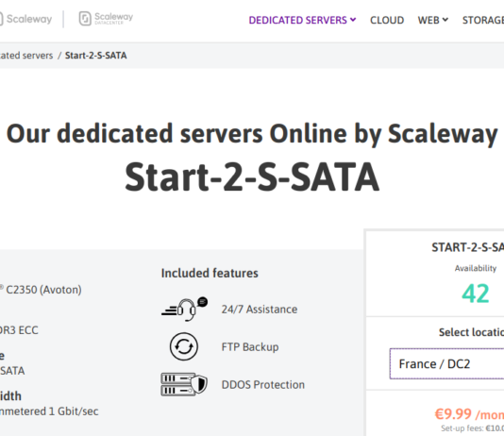Click the Availability label

(x=476, y=268)
